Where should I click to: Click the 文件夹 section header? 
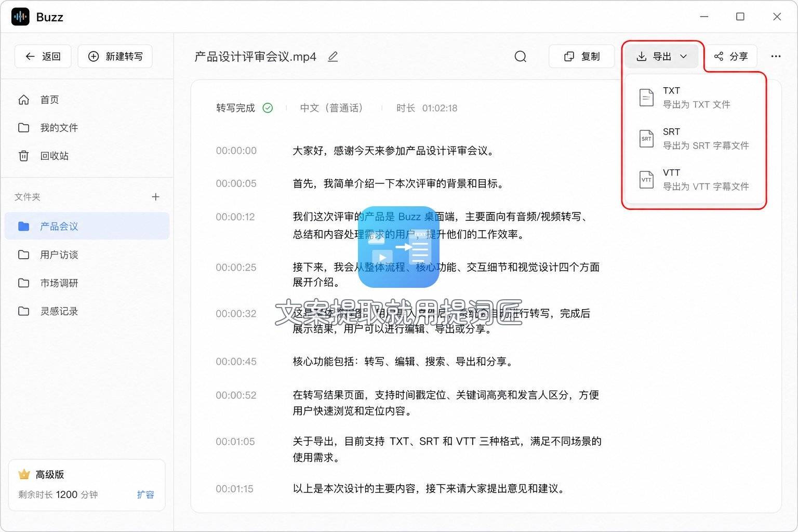click(x=28, y=197)
